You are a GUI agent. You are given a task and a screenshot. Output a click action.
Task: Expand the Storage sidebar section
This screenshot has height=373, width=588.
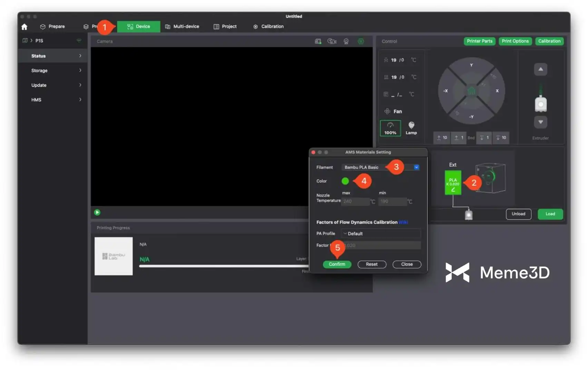[x=55, y=70]
